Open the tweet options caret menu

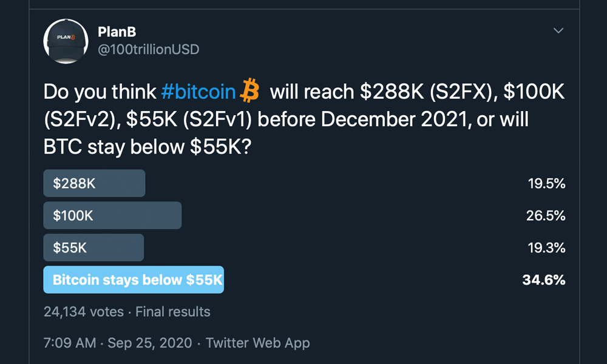(559, 30)
